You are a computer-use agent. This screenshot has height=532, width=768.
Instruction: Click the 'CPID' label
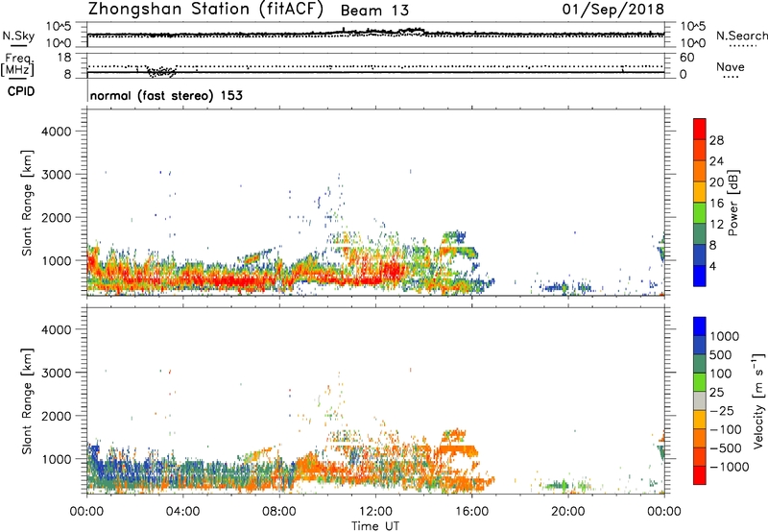point(21,91)
